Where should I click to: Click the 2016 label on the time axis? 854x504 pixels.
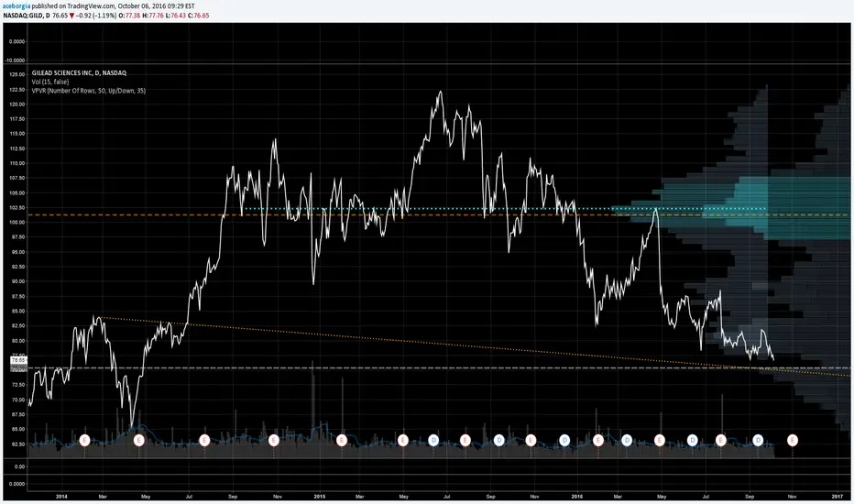[x=576, y=497]
